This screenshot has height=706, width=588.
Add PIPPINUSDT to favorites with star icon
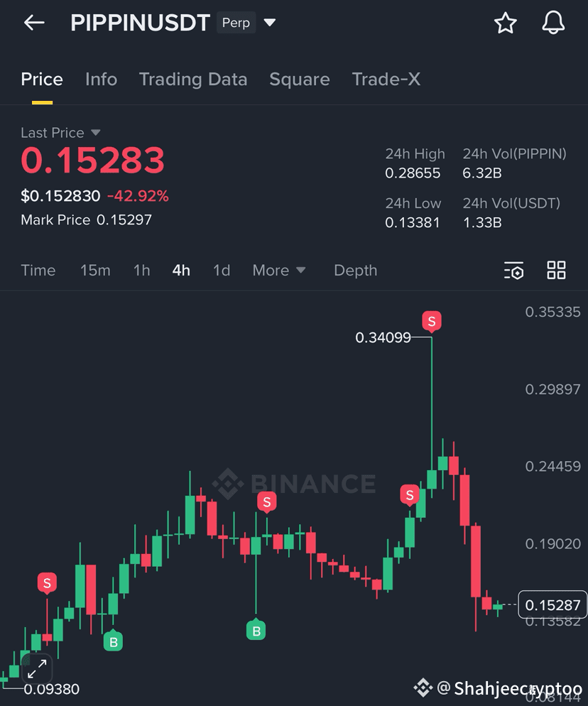click(x=505, y=23)
